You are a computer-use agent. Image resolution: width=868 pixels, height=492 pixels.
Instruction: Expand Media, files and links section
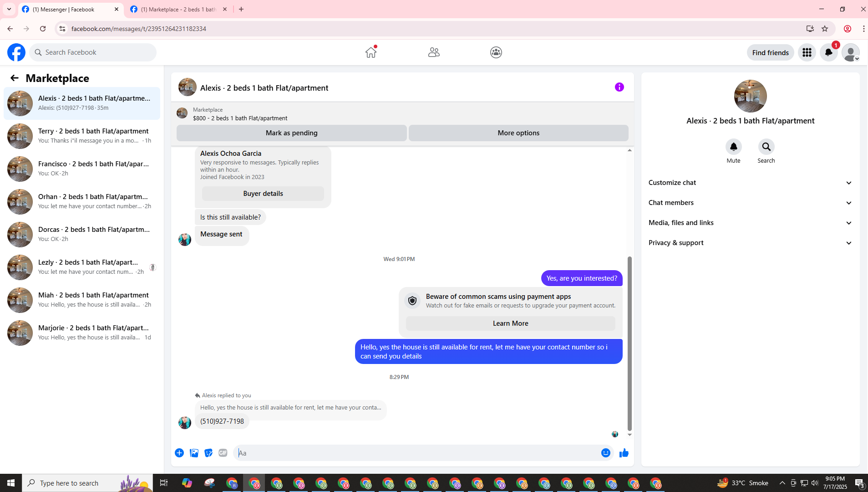751,223
